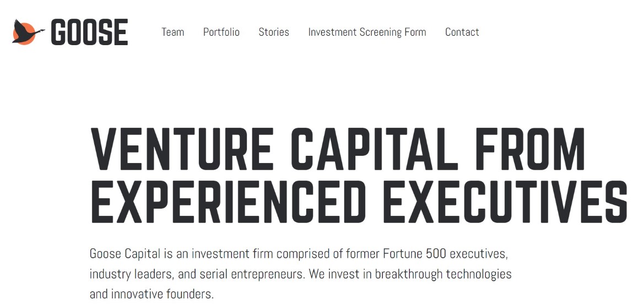Click the "breakthrough technologies" text
The height and width of the screenshot is (305, 644).
click(443, 274)
